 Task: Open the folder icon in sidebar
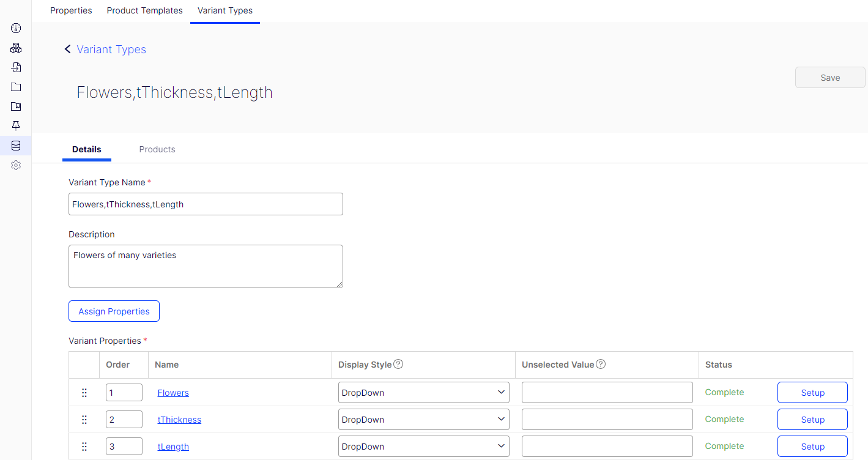(16, 87)
